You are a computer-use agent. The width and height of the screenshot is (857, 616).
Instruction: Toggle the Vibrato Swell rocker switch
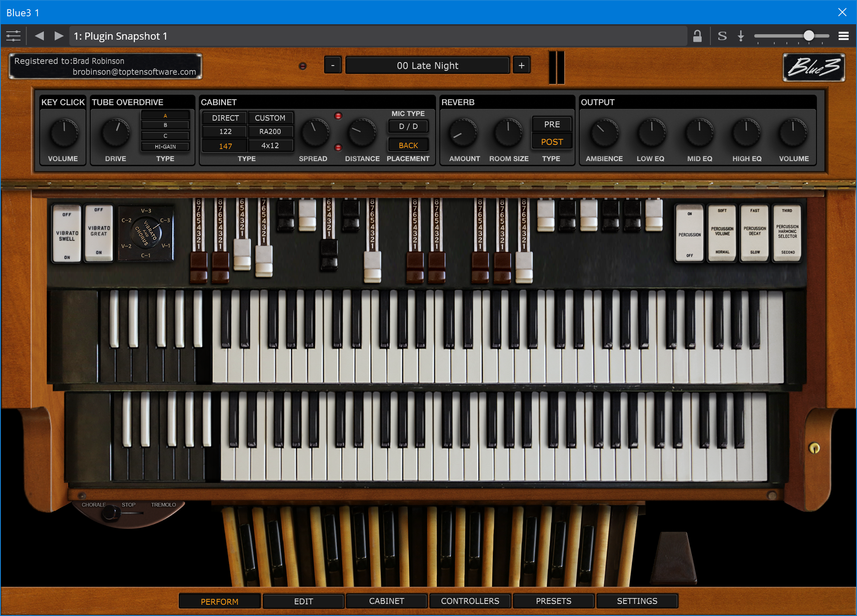click(x=67, y=233)
